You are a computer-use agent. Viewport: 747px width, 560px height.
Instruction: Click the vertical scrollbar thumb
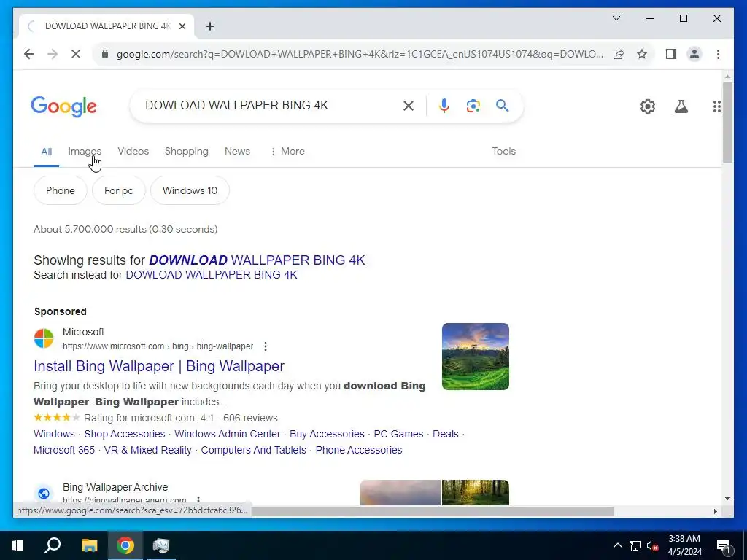pos(727,122)
